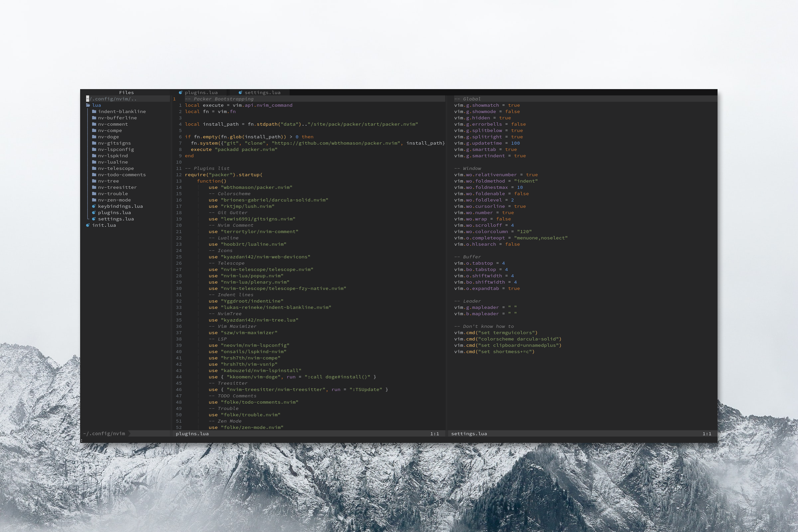
Task: Expand the nv-lspconfig folder
Action: click(116, 150)
